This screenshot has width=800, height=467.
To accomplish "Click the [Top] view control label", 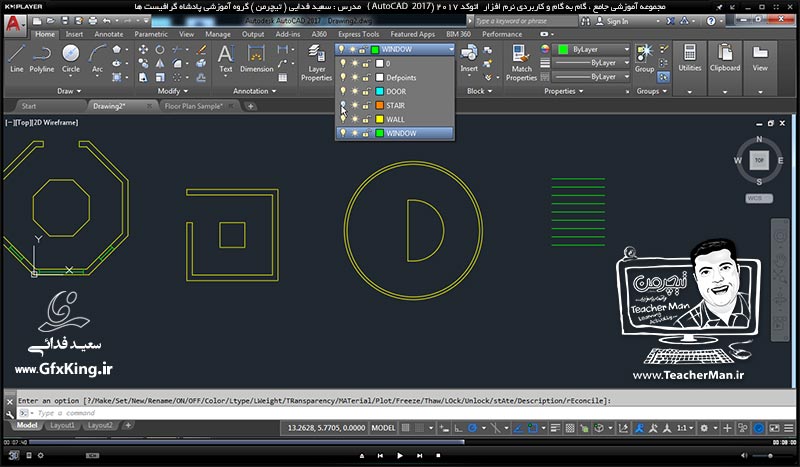I will (x=23, y=122).
